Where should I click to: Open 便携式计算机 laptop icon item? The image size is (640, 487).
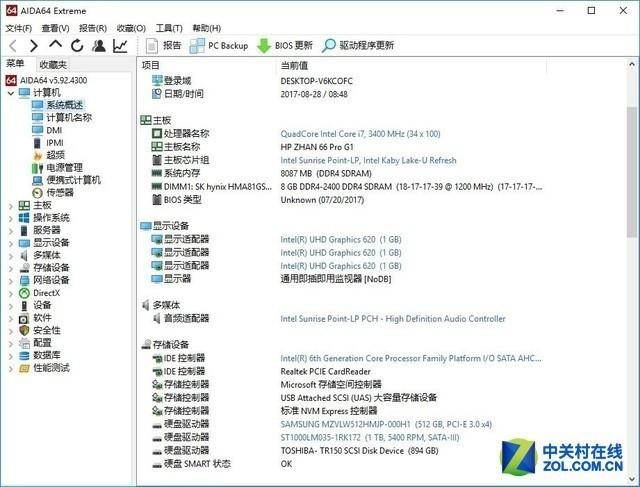click(x=38, y=180)
